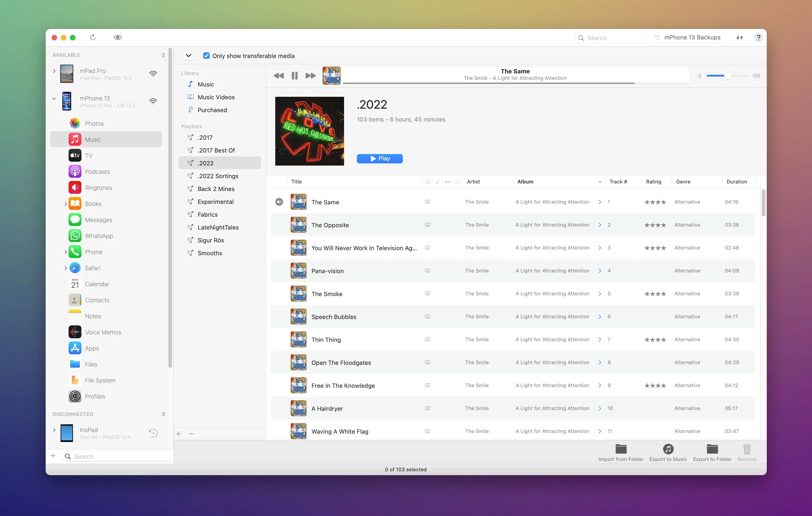Open Voice Memos in the sidebar

103,332
